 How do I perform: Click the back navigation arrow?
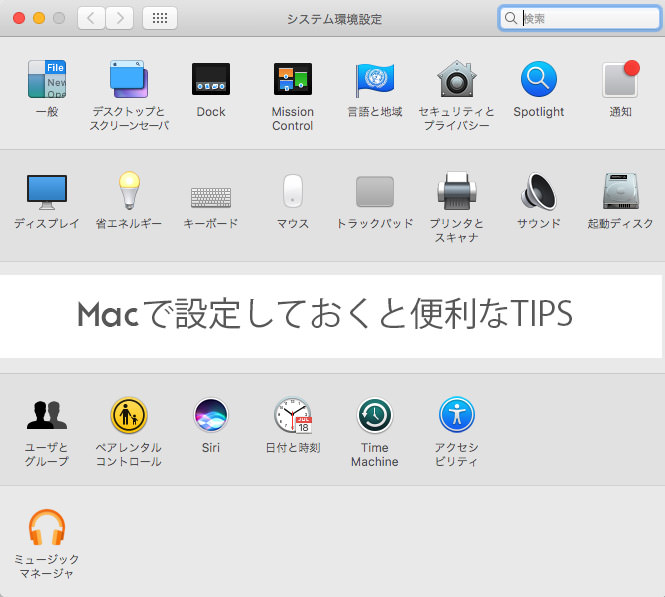pos(91,18)
